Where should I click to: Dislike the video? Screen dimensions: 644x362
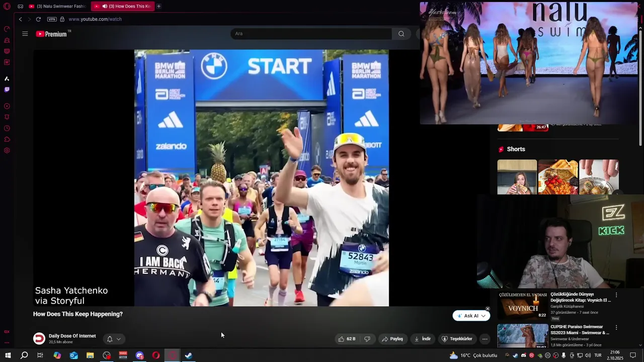367,339
